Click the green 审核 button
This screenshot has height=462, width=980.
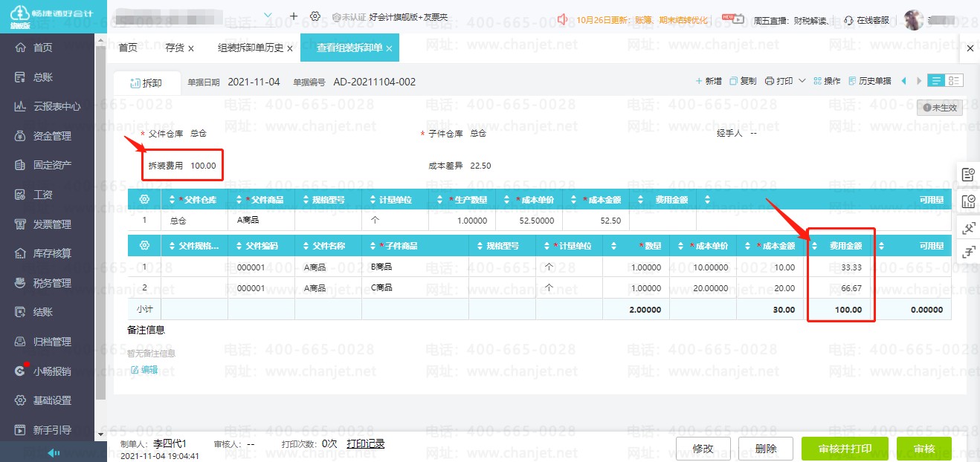[923, 449]
